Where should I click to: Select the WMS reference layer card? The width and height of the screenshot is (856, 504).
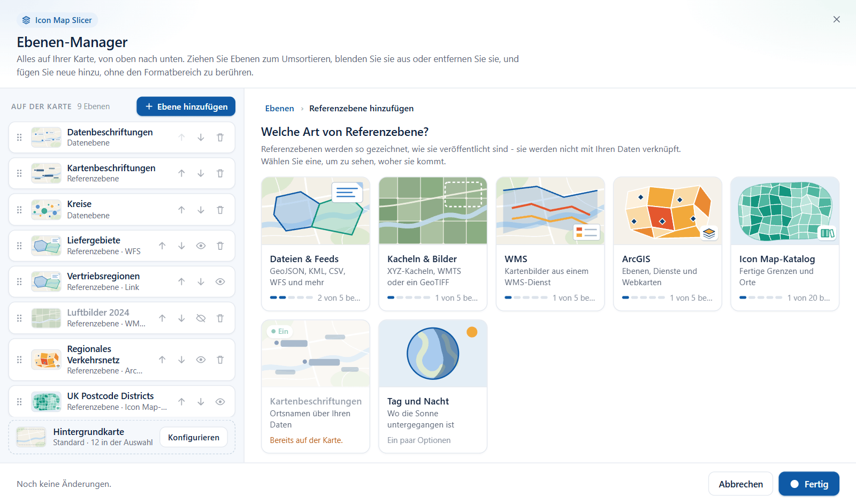pyautogui.click(x=550, y=244)
